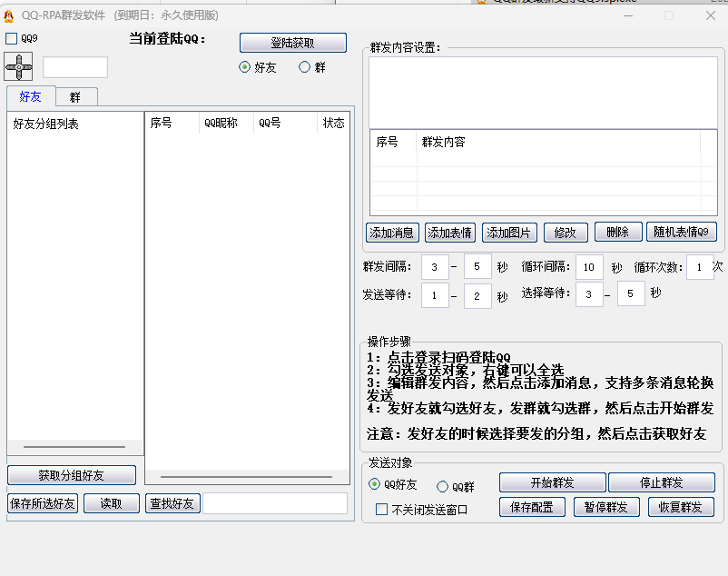
Task: Select the QQ好友 send-target radio button
Action: click(x=374, y=484)
